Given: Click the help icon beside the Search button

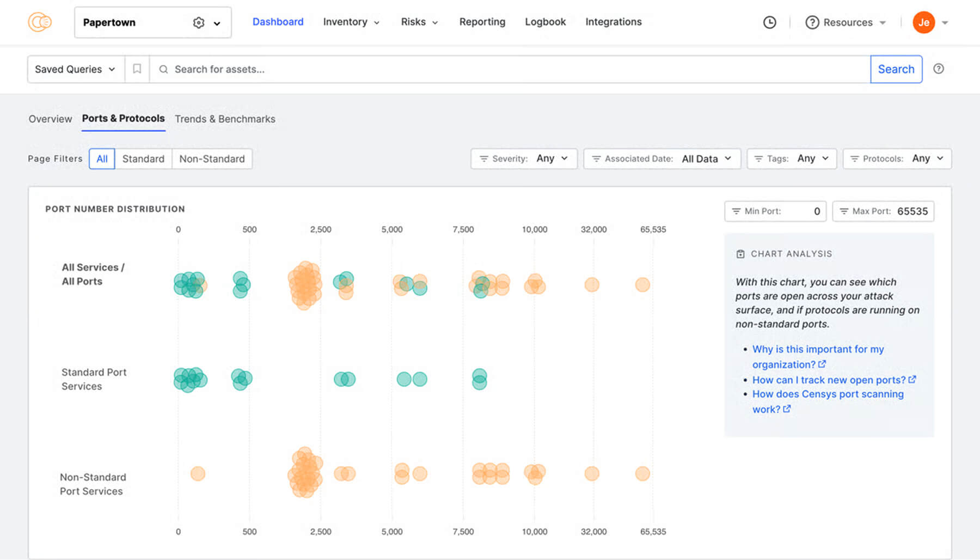Looking at the screenshot, I should point(939,69).
